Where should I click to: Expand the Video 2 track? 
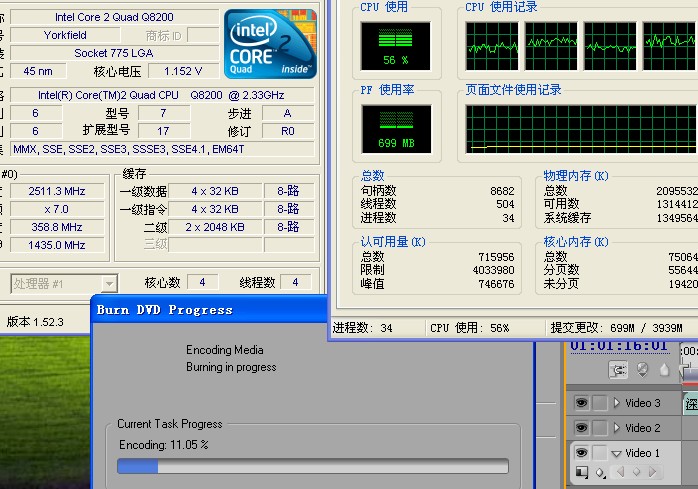tap(617, 428)
